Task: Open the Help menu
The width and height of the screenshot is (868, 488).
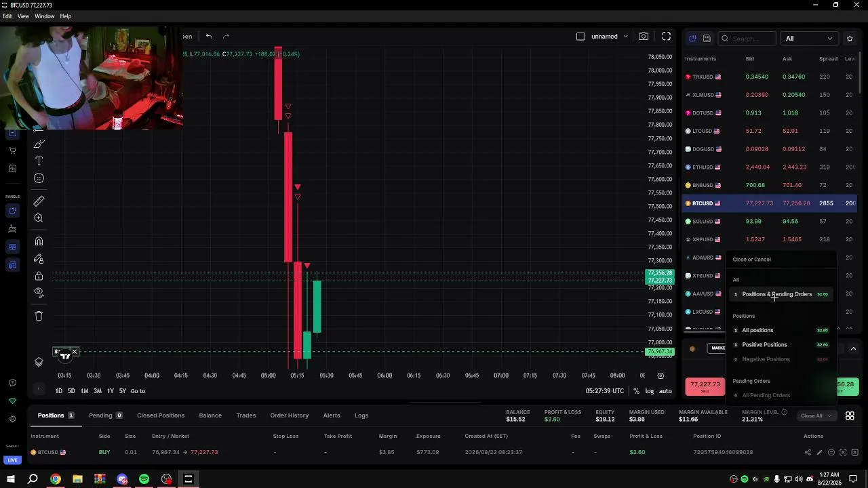Action: point(66,16)
